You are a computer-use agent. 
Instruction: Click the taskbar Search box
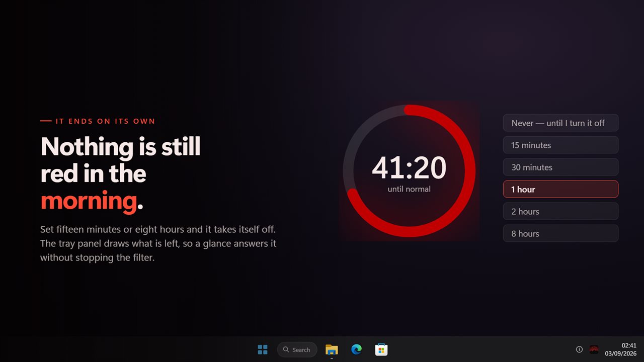tap(297, 349)
